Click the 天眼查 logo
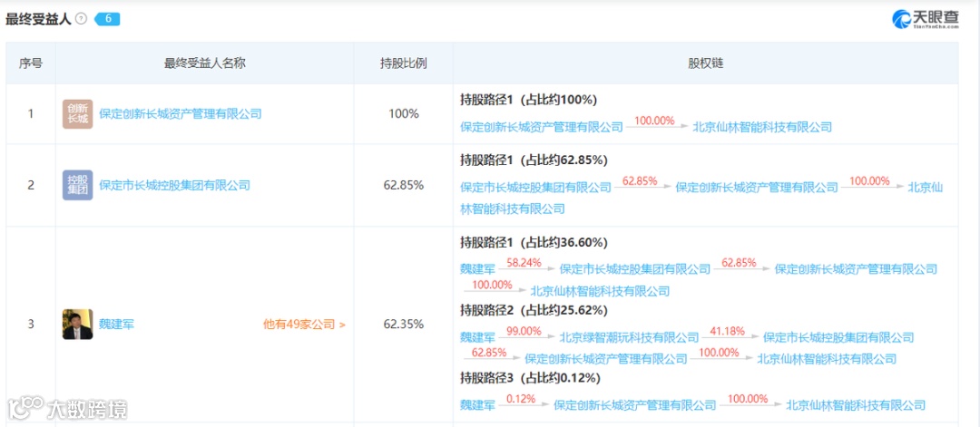Screen dimensions: 980x427 [925, 19]
